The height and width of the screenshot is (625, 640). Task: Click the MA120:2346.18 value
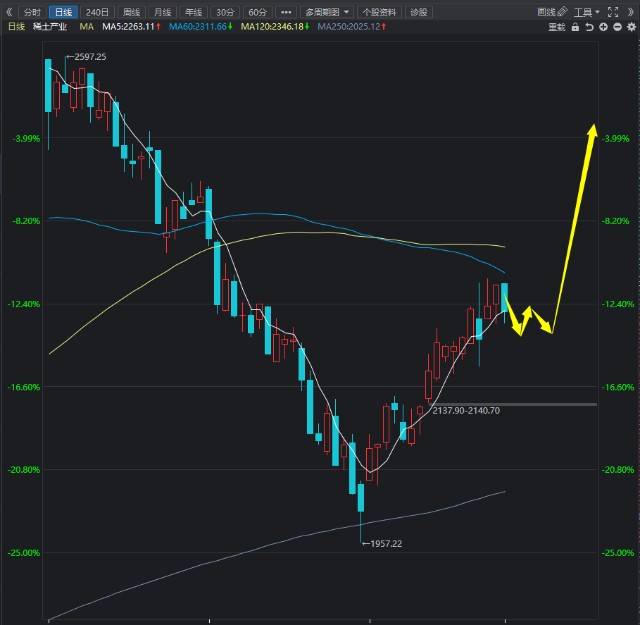(272, 27)
